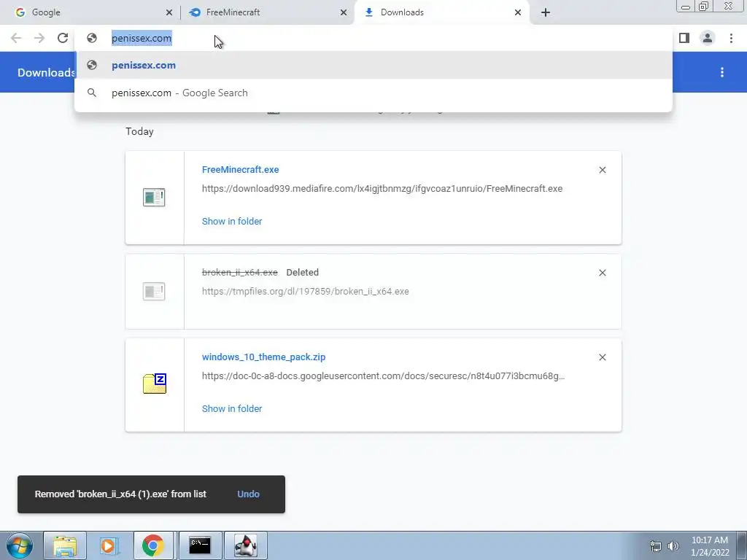
Task: Remove windows_10_theme_pack.zip from the list
Action: point(603,357)
